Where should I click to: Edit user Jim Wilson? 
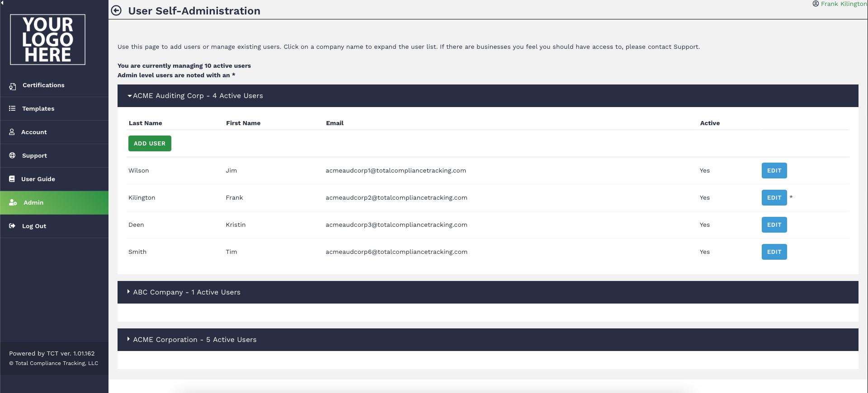pos(774,171)
